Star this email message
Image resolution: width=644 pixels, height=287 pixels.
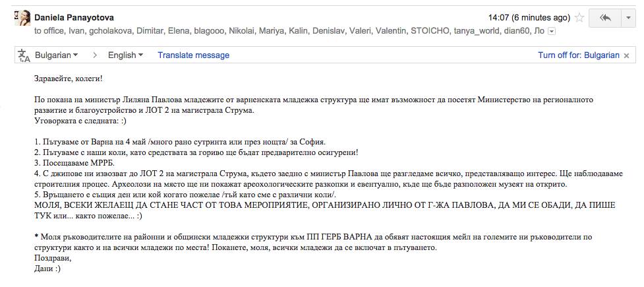579,18
